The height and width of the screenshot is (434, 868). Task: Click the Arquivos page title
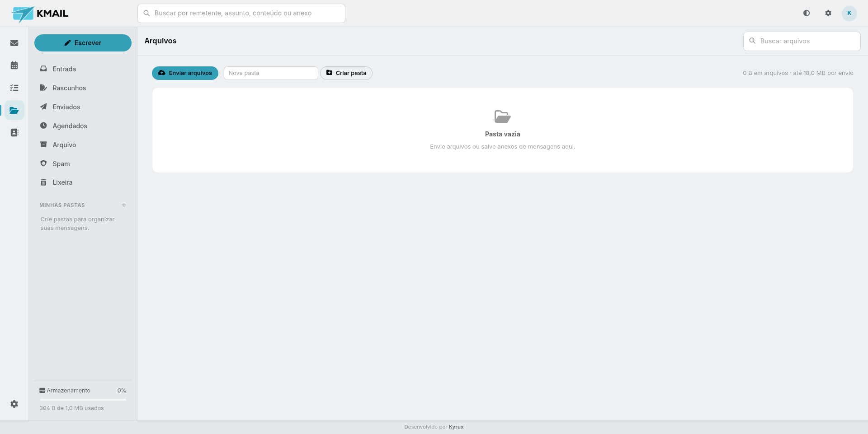tap(160, 41)
